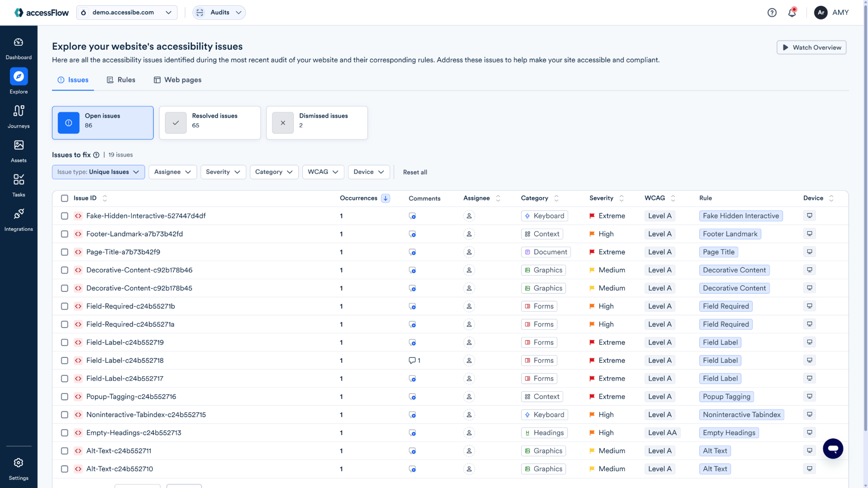Check the Alt-Text-c24b552710 row
The height and width of the screenshot is (488, 868).
(65, 469)
